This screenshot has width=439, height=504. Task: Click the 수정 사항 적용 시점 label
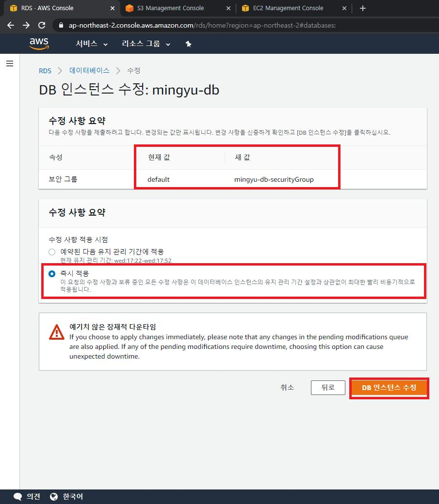pyautogui.click(x=78, y=239)
